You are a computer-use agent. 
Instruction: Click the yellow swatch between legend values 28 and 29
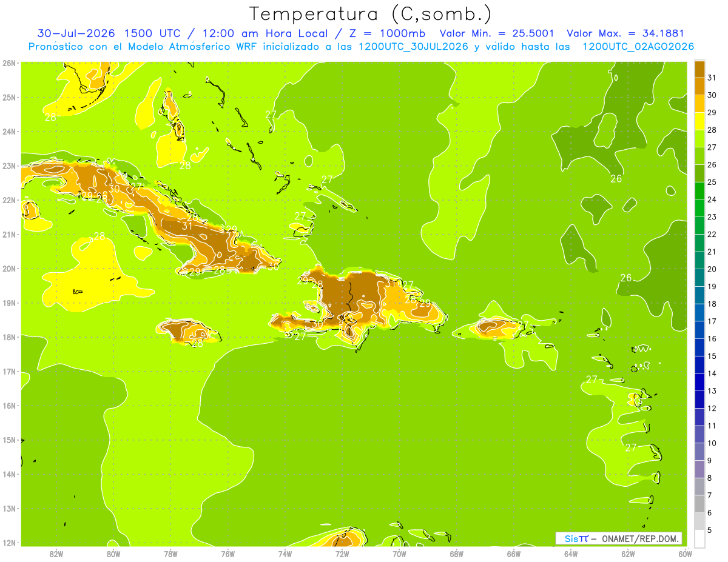point(699,121)
